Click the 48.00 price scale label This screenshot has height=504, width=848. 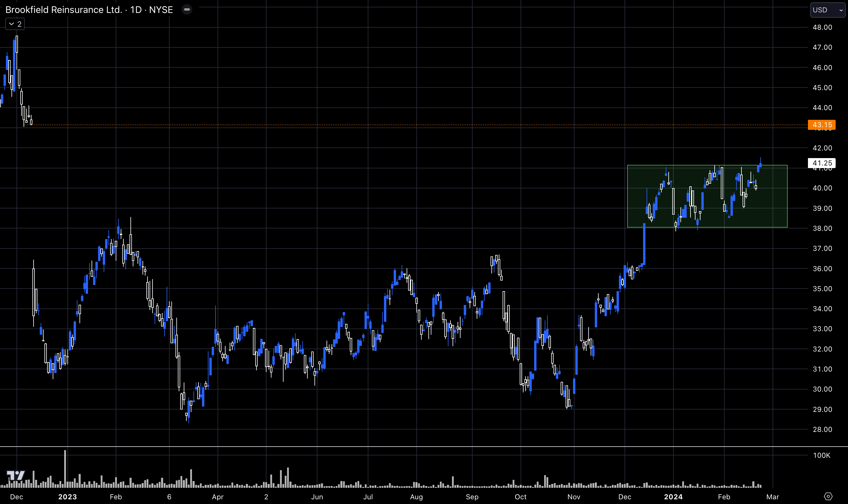(822, 27)
